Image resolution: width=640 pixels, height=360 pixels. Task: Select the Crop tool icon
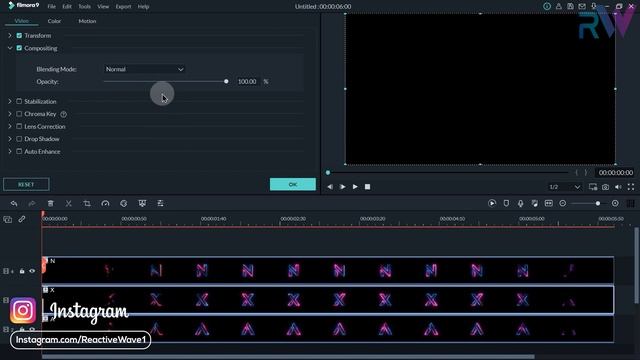pos(87,203)
